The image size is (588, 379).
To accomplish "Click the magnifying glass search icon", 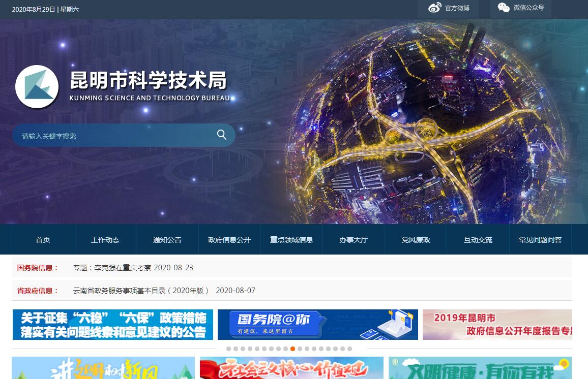I will point(222,135).
